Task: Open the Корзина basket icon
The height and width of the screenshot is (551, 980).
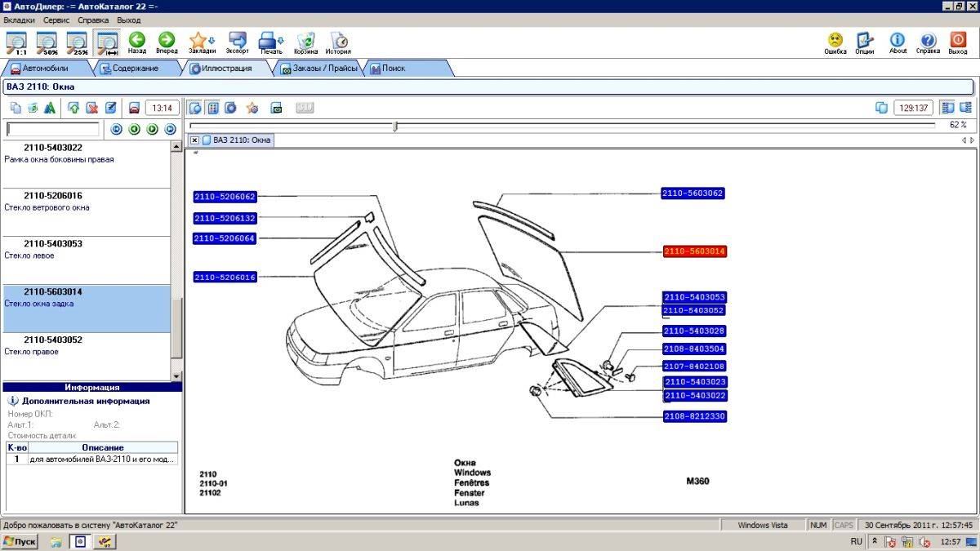Action: pos(306,42)
